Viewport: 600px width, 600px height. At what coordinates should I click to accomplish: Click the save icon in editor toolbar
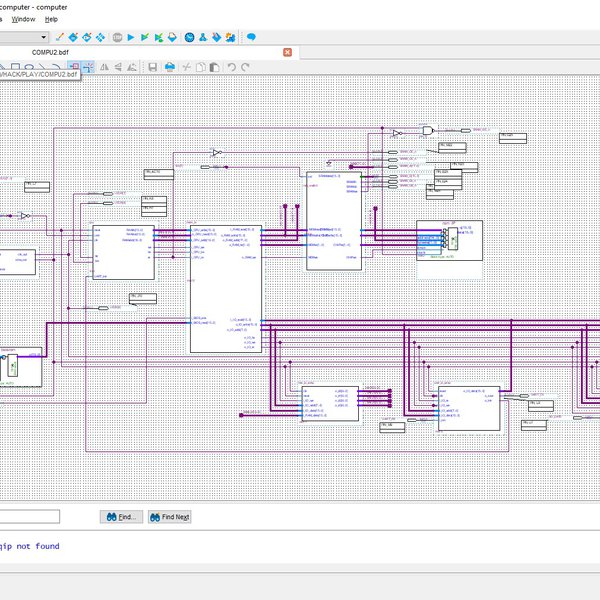point(152,67)
